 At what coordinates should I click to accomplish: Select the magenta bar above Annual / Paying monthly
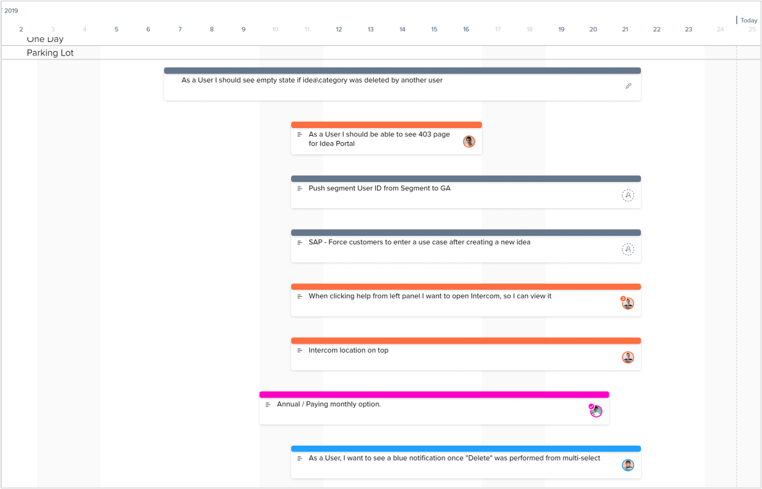tap(434, 395)
